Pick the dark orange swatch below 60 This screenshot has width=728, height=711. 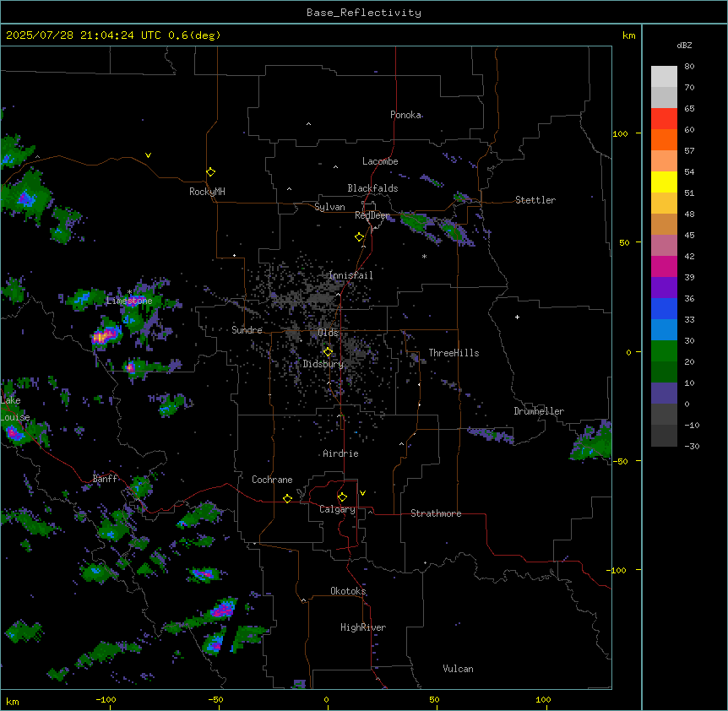(x=664, y=139)
